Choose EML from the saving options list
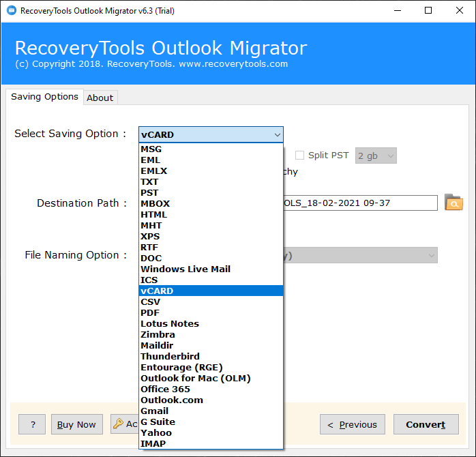476x457 pixels. coord(211,160)
